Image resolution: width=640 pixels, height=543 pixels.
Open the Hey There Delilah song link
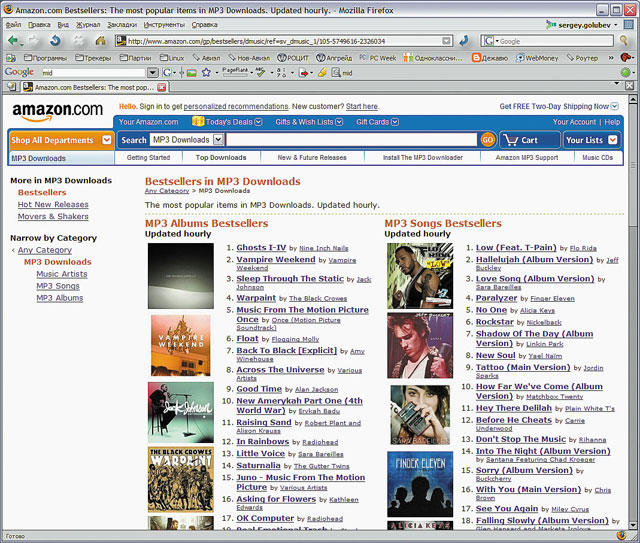coord(513,408)
